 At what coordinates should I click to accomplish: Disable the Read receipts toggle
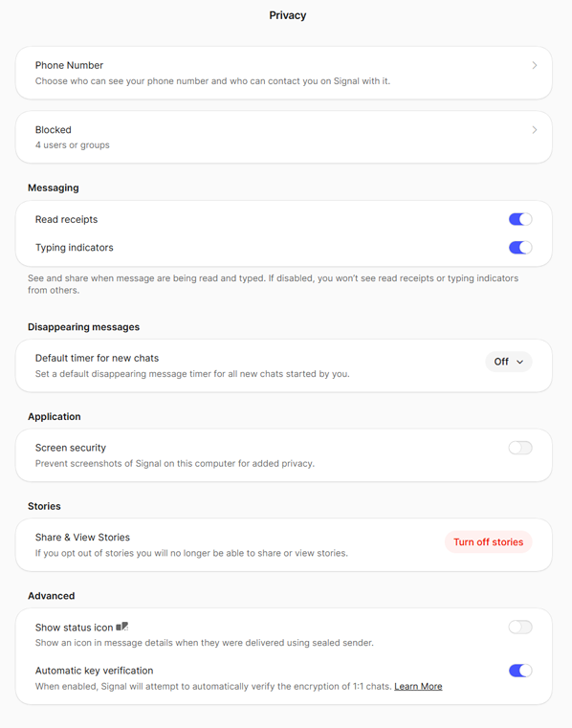[x=520, y=219]
